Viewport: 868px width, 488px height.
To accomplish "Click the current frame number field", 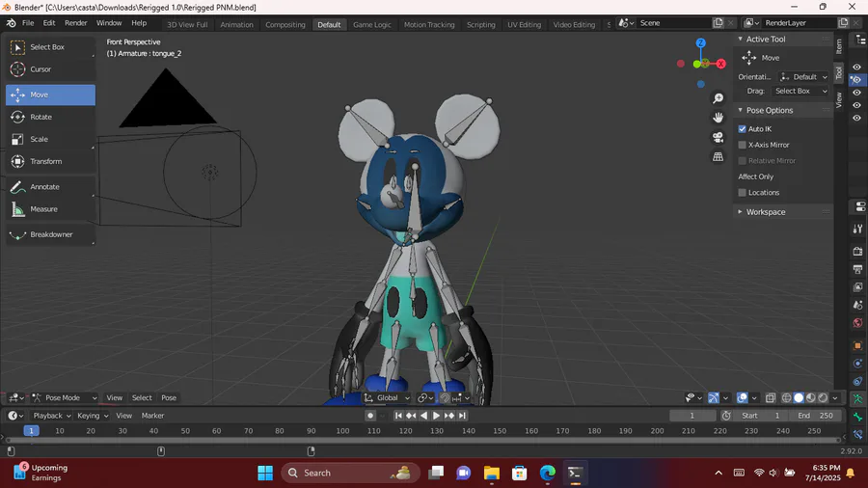I will pyautogui.click(x=692, y=416).
